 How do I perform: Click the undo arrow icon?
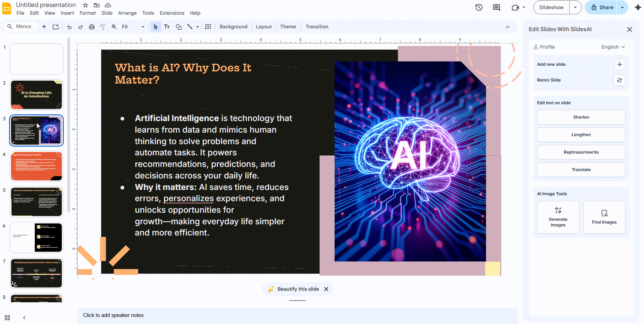coord(69,27)
